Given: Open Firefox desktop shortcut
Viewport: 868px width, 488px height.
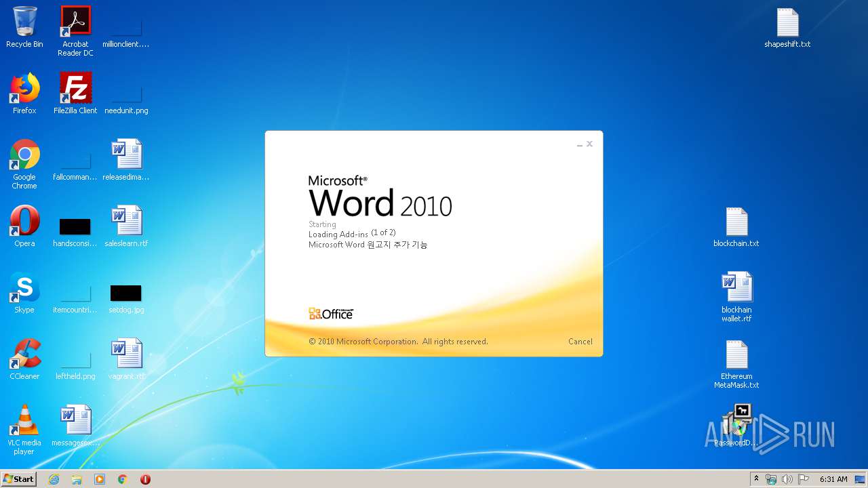Looking at the screenshot, I should click(24, 94).
